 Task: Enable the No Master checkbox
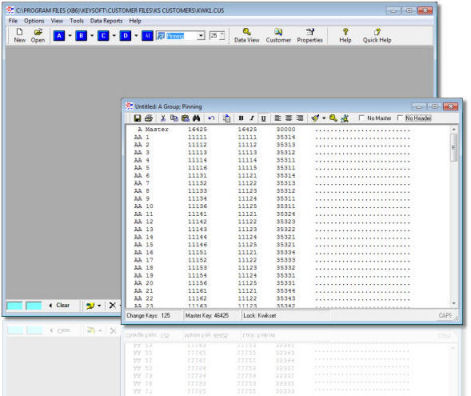click(x=361, y=118)
